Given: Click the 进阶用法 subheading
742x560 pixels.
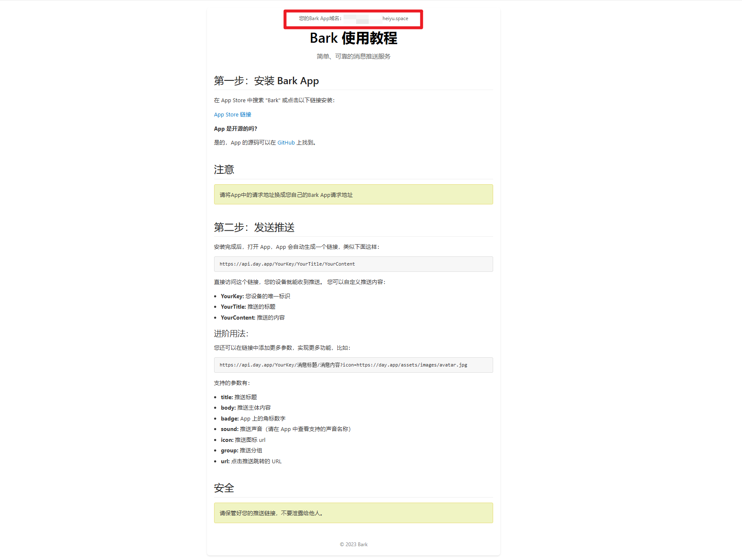Looking at the screenshot, I should click(231, 334).
